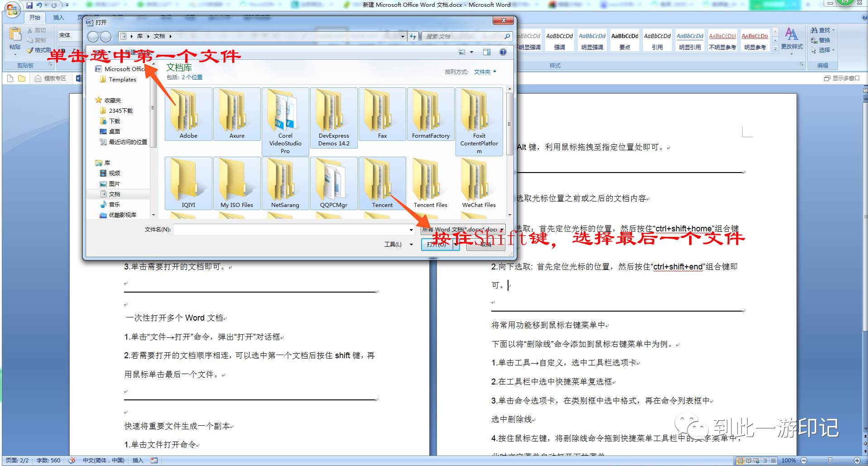Viewport: 868px width, 466px height.
Task: Click the 打开(O) button in the dialog
Action: click(x=436, y=244)
